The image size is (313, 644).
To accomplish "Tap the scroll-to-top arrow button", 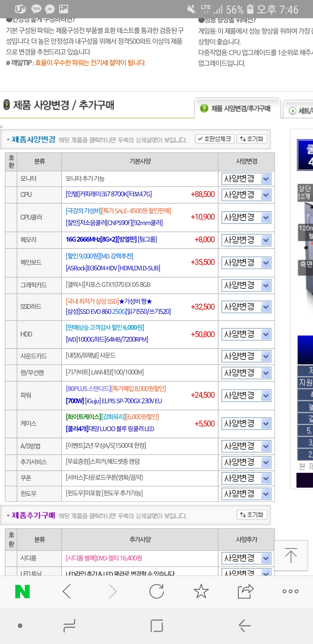I will [x=291, y=556].
